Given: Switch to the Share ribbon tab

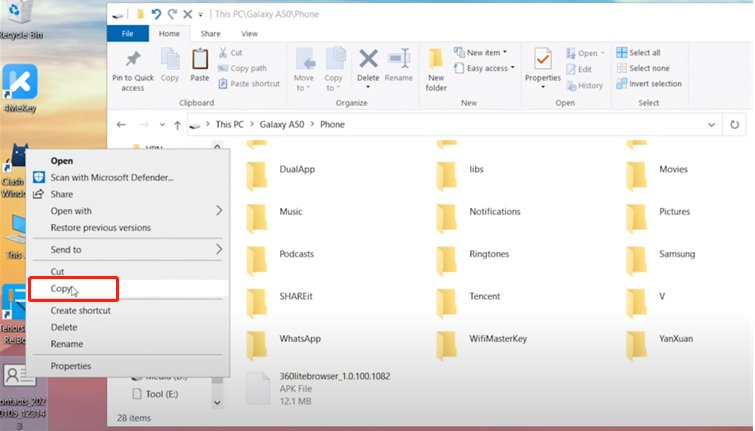Looking at the screenshot, I should (x=210, y=33).
